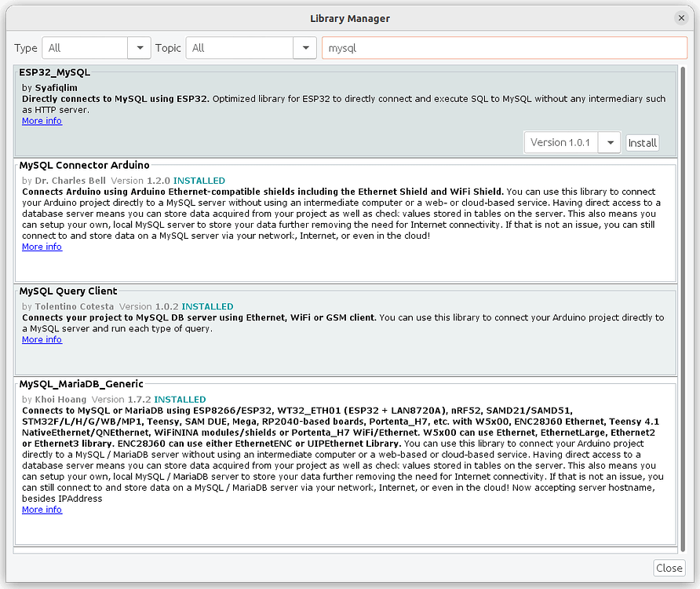This screenshot has height=589, width=700.
Task: Open More info for MySQL Query Client
Action: (x=42, y=339)
